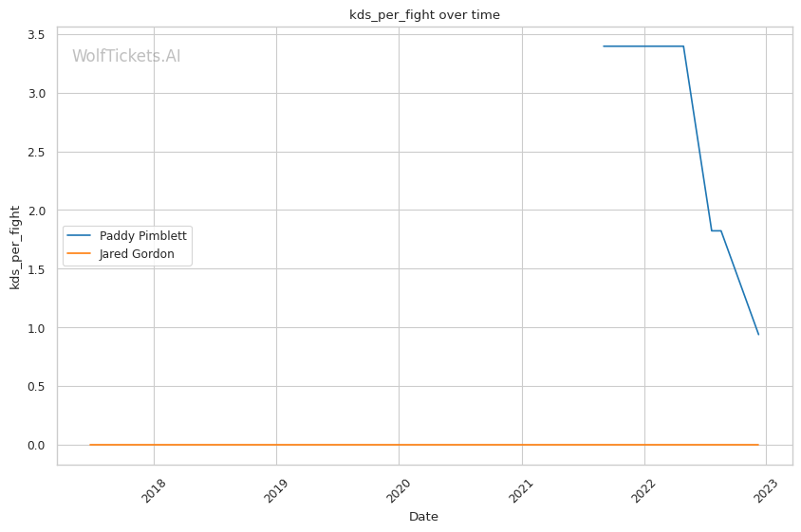The height and width of the screenshot is (532, 801).
Task: Click the WolfTickets.AI watermark text
Action: coord(126,57)
